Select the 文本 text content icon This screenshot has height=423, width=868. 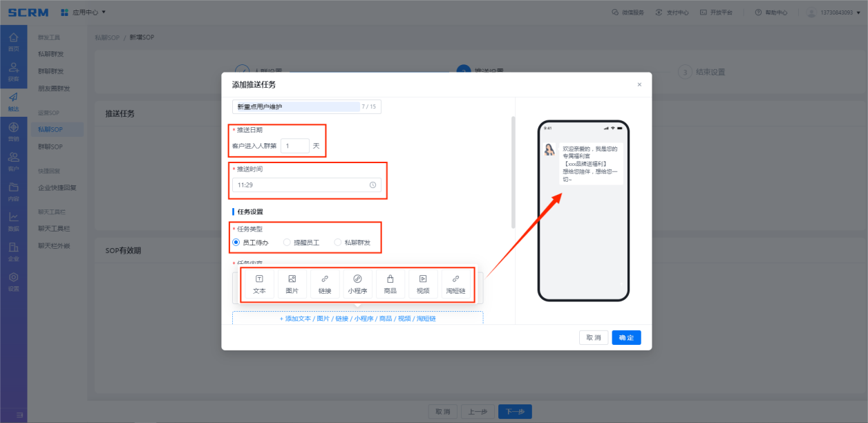pyautogui.click(x=259, y=284)
